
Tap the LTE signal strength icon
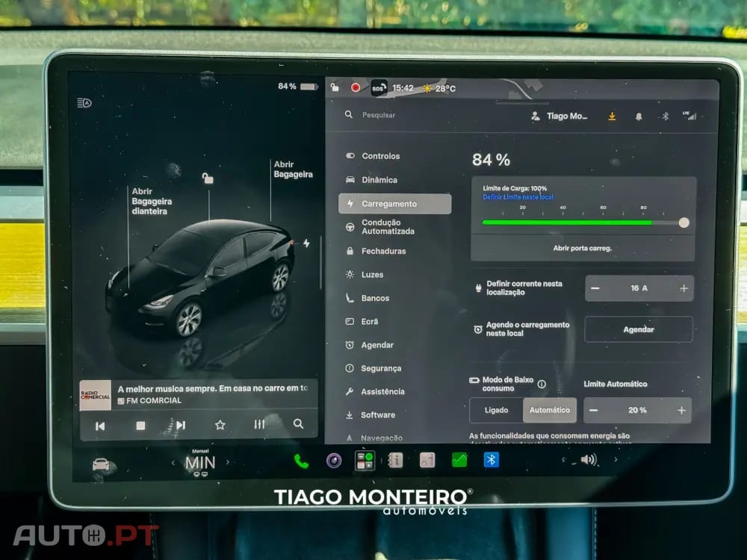689,116
